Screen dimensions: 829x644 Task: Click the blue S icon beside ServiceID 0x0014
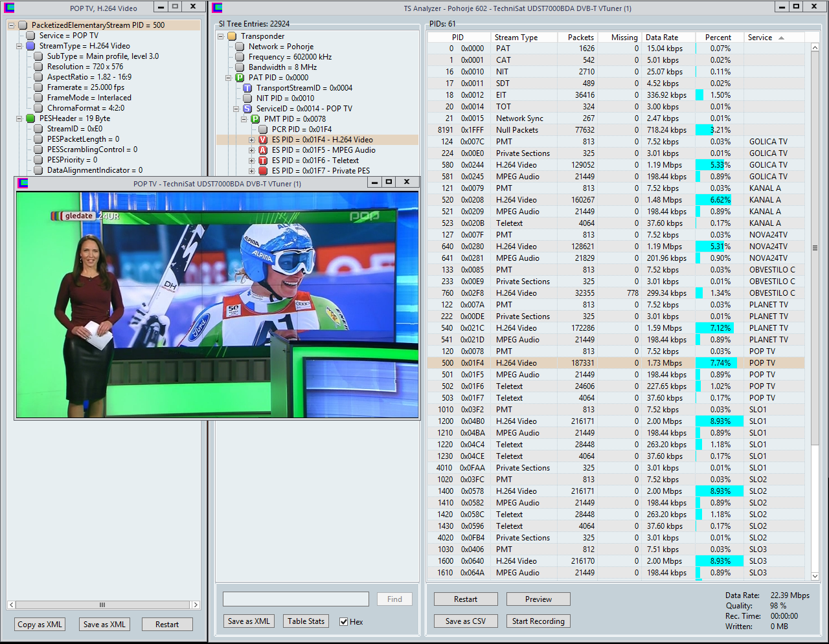pos(247,109)
